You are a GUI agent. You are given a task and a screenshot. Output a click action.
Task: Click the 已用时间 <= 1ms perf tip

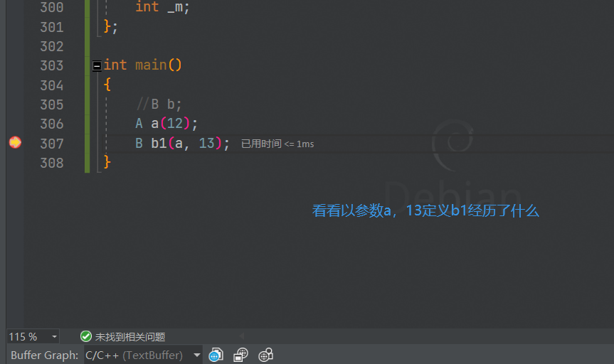277,144
